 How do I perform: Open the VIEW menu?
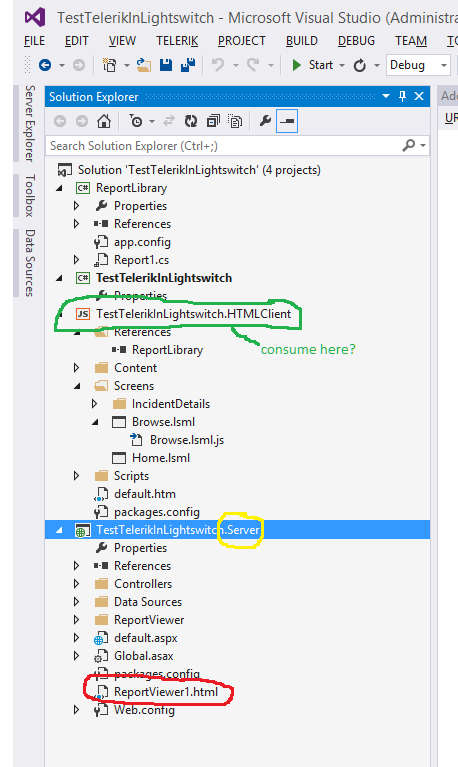[x=122, y=41]
